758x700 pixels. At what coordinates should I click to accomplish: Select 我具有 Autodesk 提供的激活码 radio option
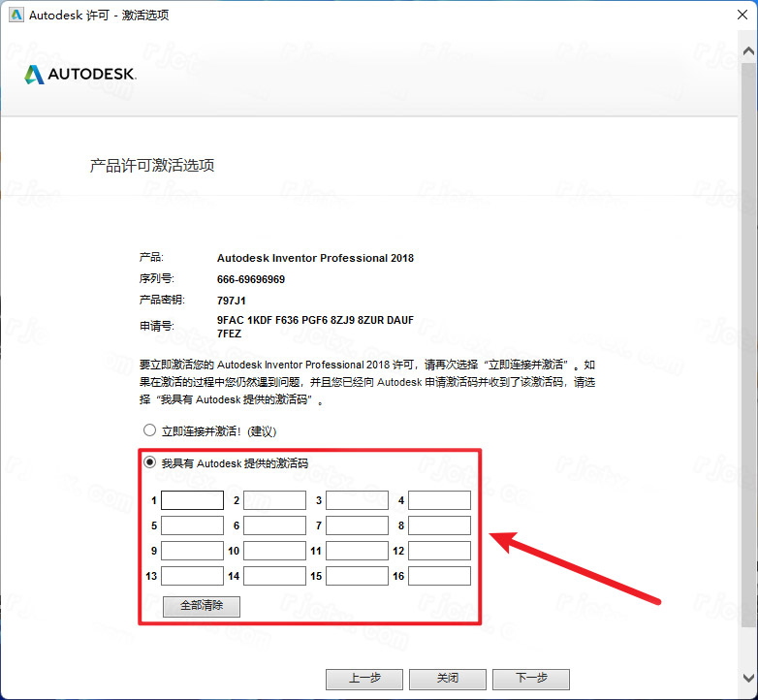150,462
